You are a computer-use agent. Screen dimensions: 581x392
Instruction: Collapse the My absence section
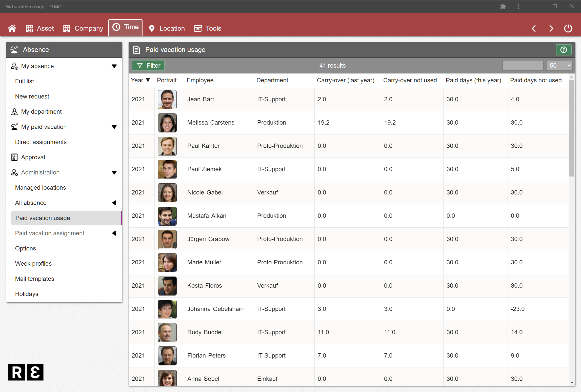(x=114, y=66)
